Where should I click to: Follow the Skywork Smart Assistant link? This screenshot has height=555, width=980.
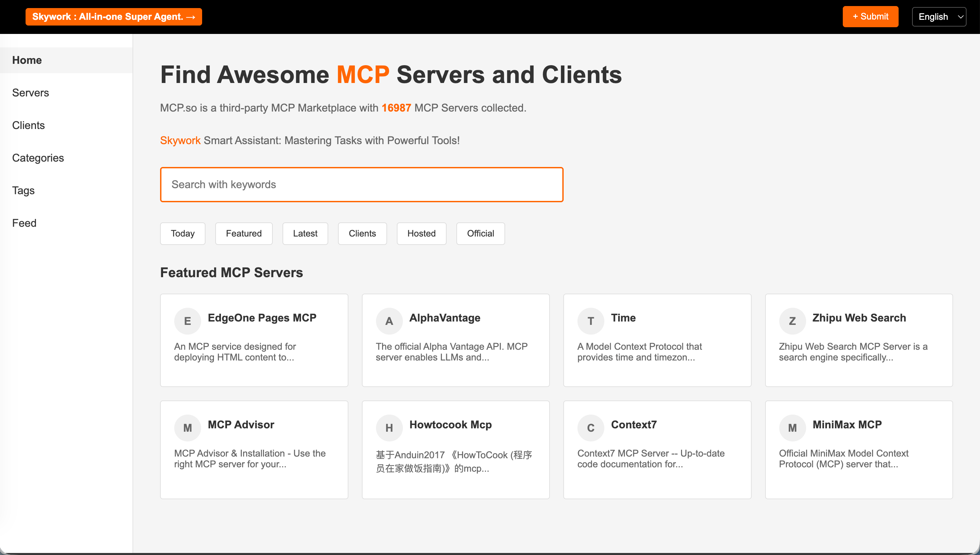coord(180,140)
